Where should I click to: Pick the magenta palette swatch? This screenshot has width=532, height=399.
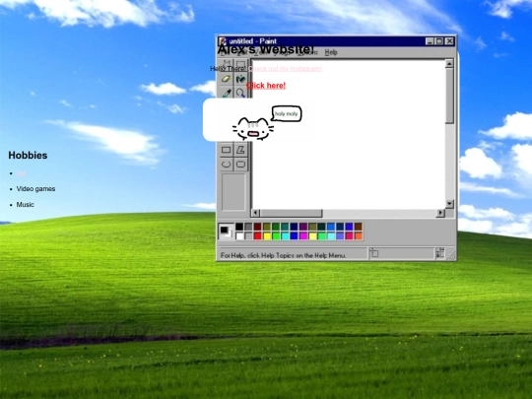pos(303,235)
